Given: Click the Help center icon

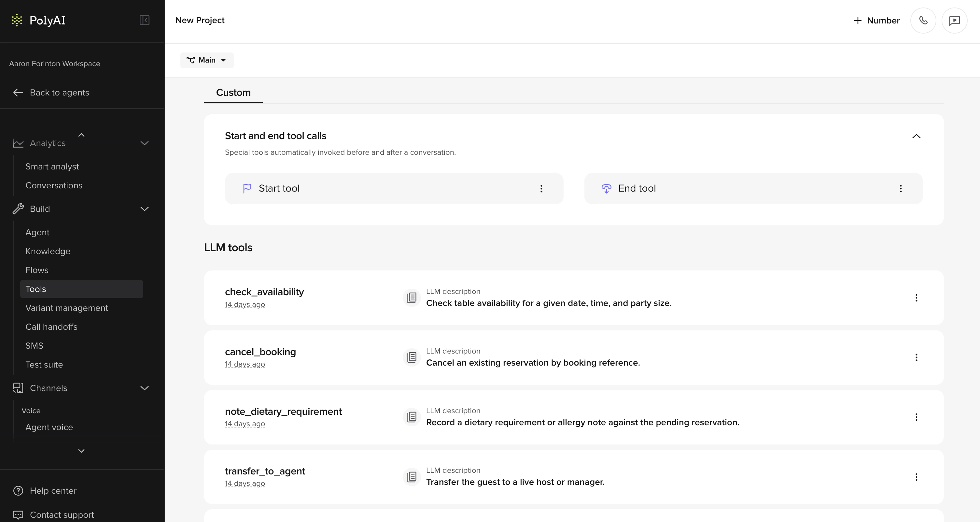Looking at the screenshot, I should pyautogui.click(x=18, y=490).
